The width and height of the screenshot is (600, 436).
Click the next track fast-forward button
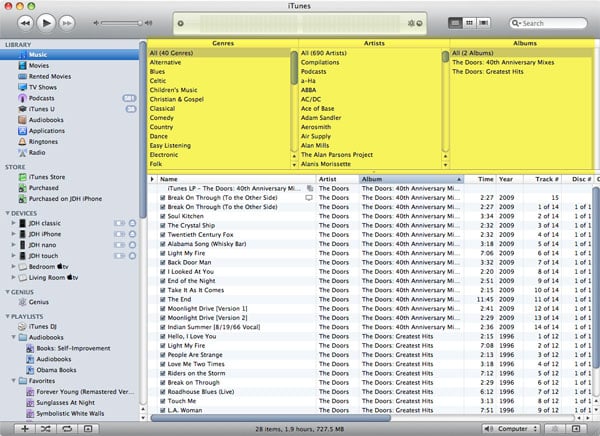pyautogui.click(x=67, y=23)
